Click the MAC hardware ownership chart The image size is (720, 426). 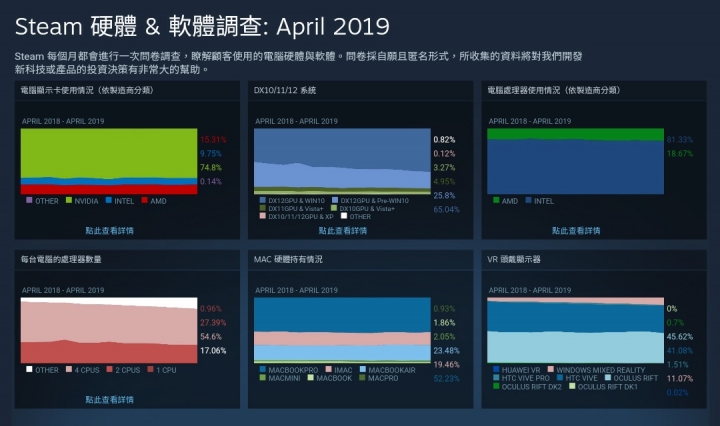tap(342, 330)
